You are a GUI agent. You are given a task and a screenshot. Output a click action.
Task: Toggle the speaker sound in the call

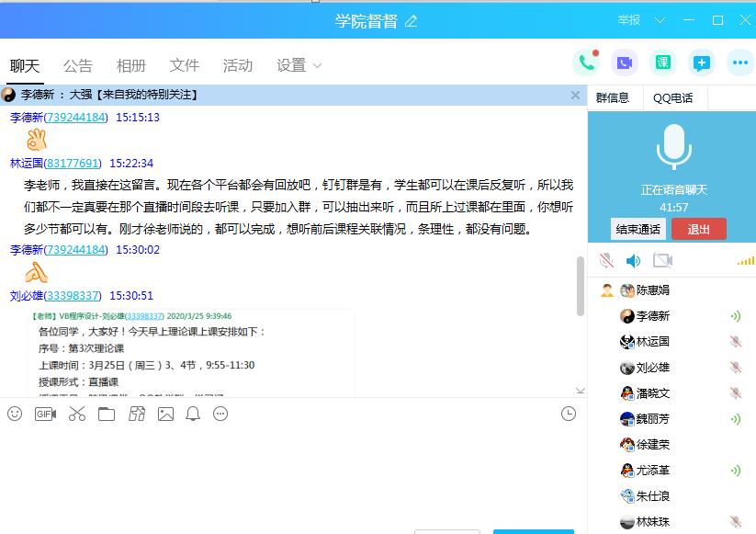tap(633, 261)
